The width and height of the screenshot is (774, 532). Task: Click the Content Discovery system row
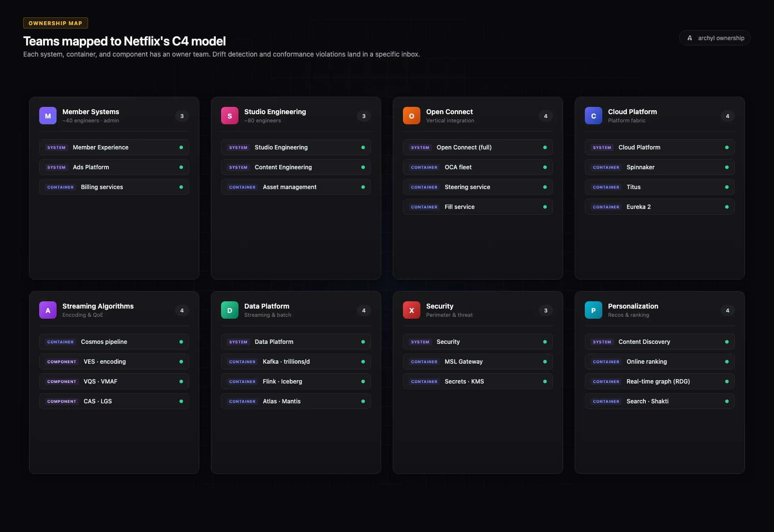tap(660, 342)
